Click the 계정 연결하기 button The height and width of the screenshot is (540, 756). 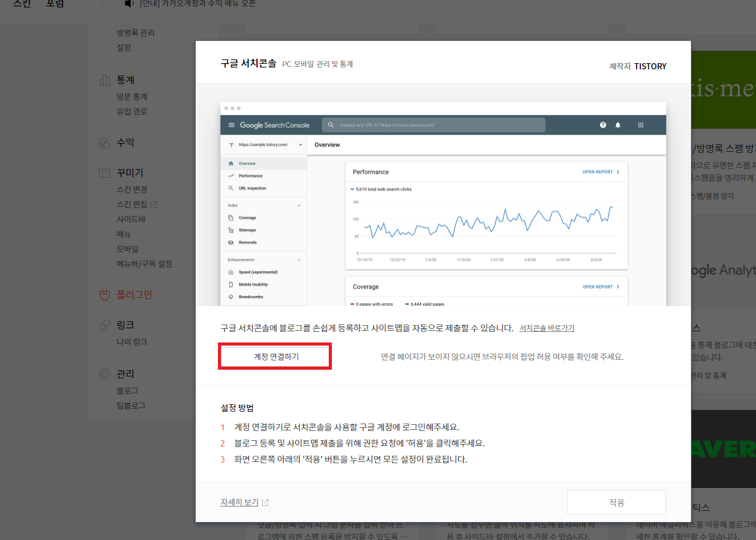[276, 357]
